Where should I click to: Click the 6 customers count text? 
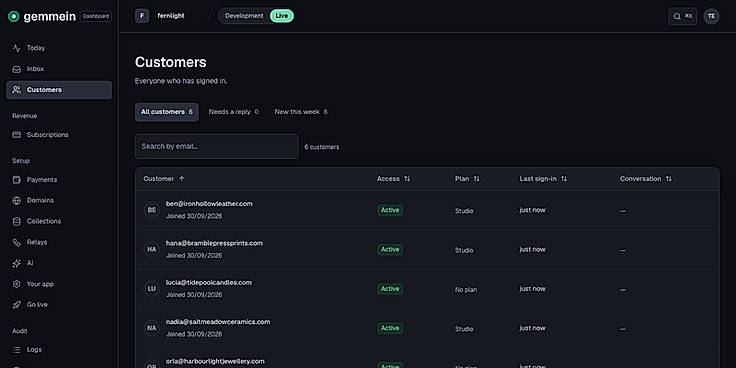pos(322,147)
